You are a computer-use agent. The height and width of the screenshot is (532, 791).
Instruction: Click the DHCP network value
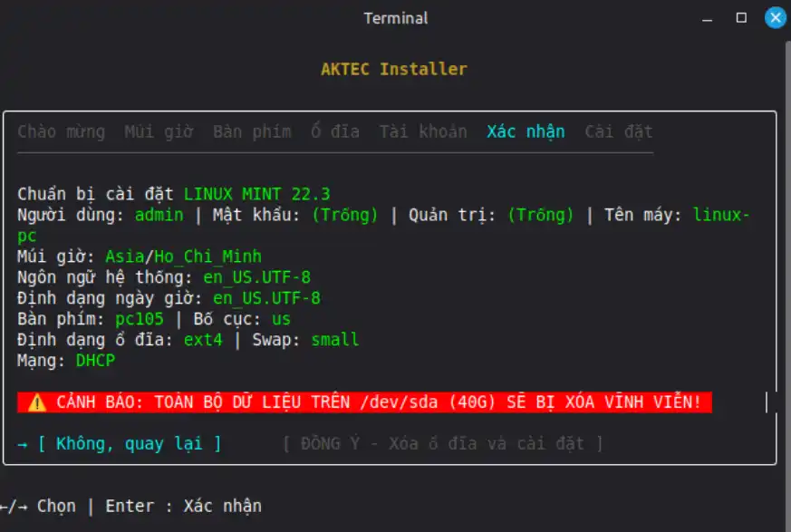(x=95, y=361)
